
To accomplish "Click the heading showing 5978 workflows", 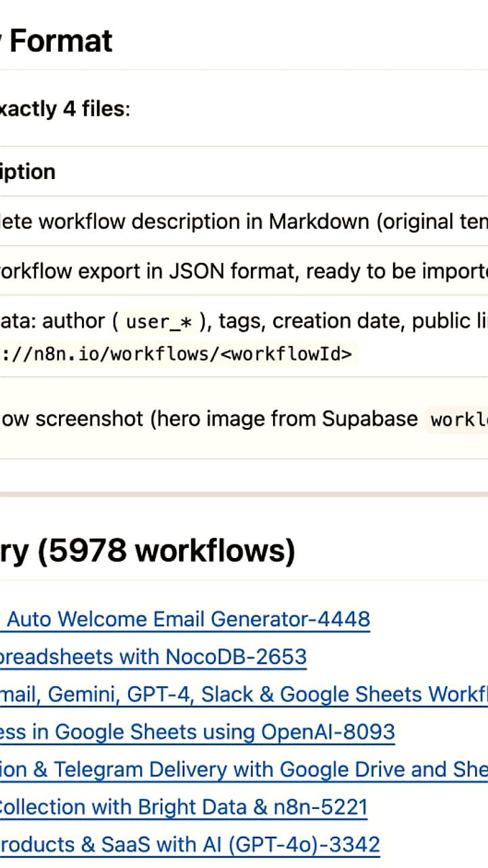I will click(x=147, y=551).
